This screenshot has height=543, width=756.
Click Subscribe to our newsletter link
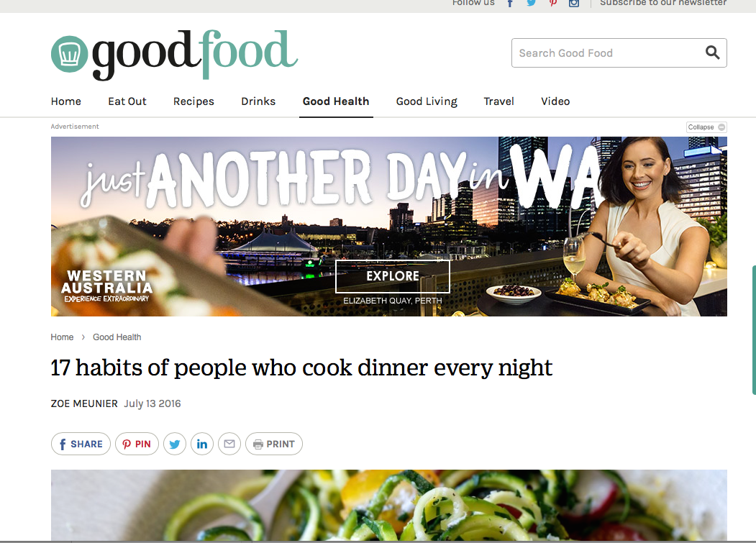[x=663, y=3]
